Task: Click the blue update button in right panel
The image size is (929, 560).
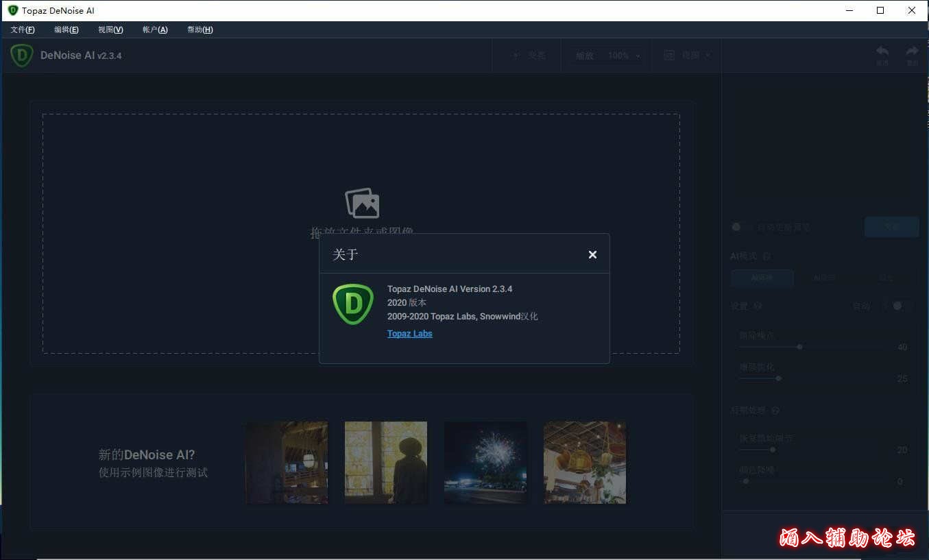Action: tap(891, 227)
